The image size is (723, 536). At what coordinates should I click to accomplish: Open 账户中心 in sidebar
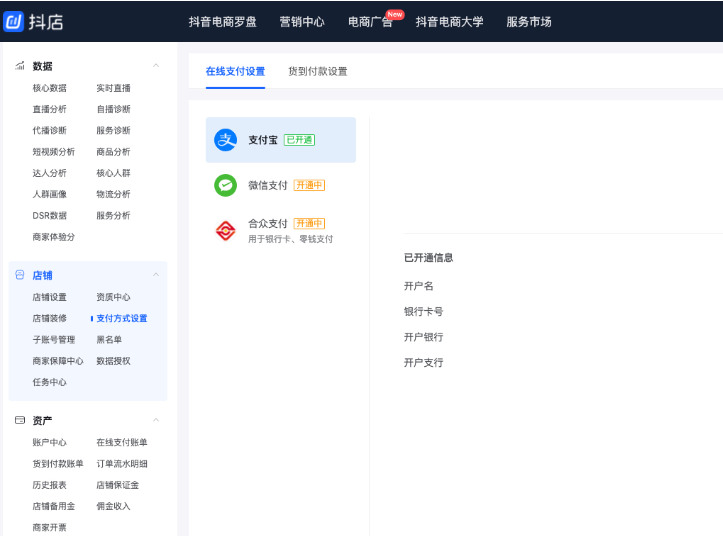click(49, 442)
